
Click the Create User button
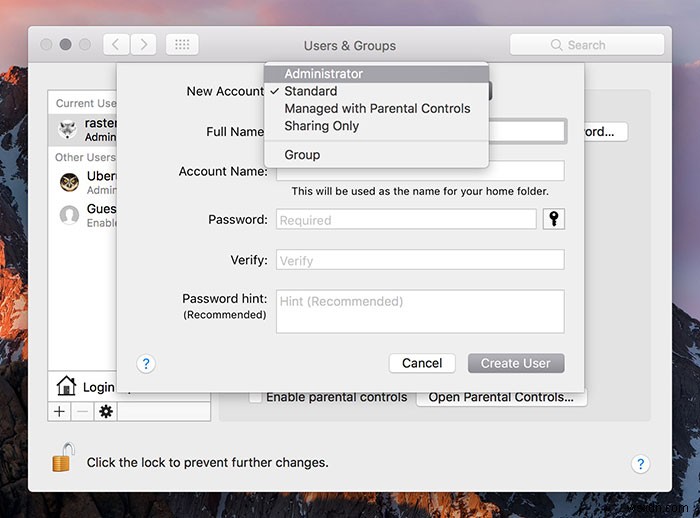click(516, 363)
